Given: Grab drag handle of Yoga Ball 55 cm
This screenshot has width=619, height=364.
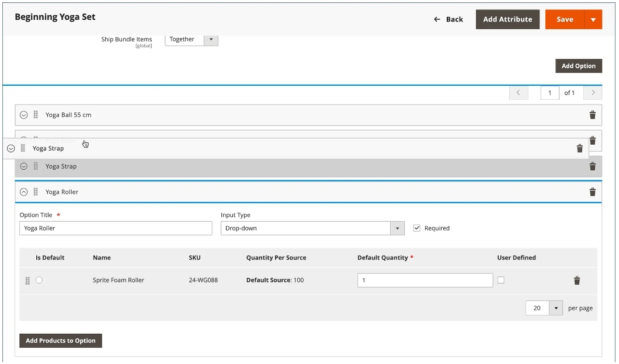Looking at the screenshot, I should click(x=36, y=115).
